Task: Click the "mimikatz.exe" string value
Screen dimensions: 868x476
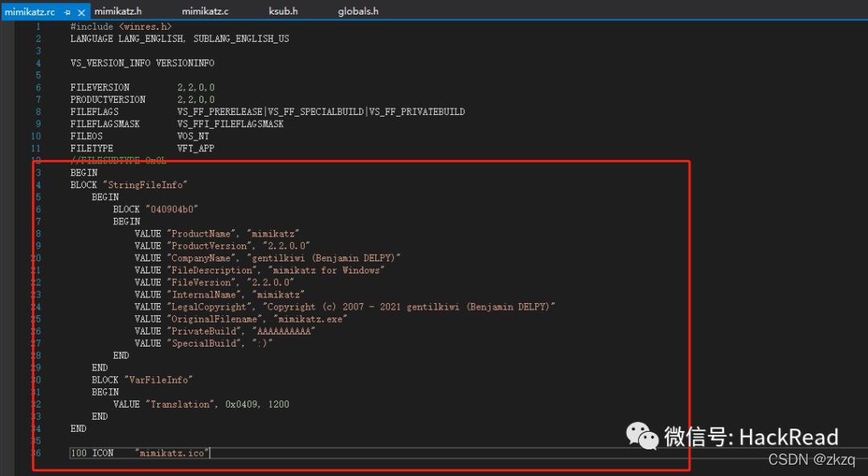Action: tap(310, 319)
